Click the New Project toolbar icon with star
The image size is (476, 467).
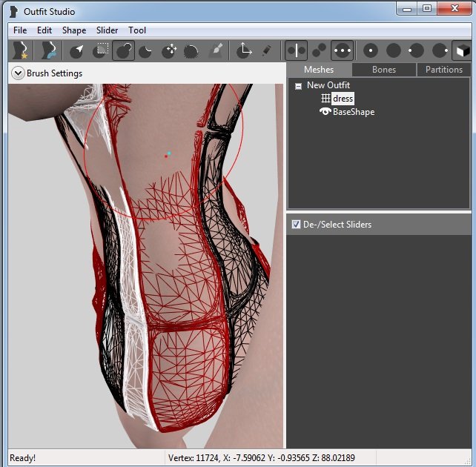21,50
